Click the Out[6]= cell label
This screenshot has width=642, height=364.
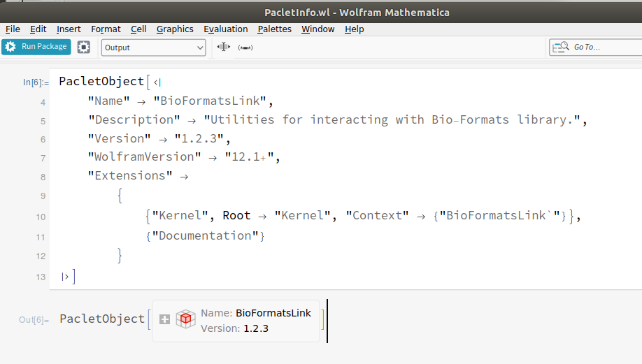(x=34, y=320)
